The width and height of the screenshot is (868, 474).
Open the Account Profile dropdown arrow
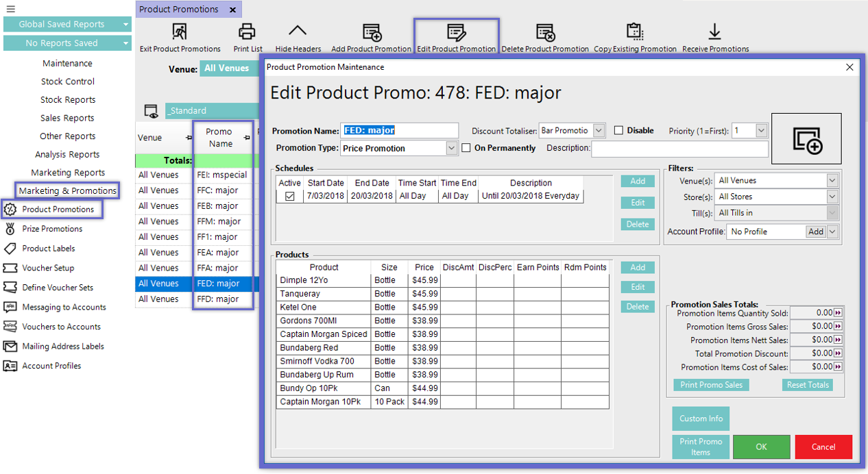pos(832,232)
